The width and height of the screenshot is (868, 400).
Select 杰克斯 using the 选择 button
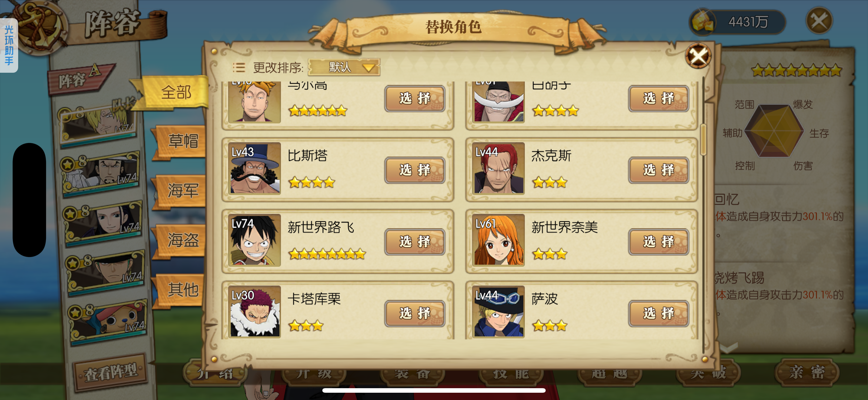tap(658, 170)
